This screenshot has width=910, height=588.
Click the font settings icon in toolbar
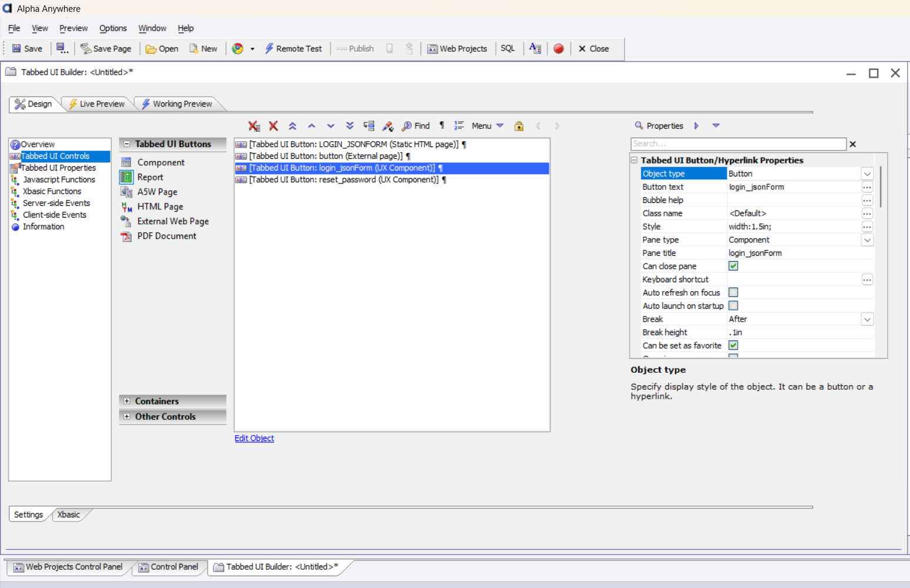(x=535, y=49)
